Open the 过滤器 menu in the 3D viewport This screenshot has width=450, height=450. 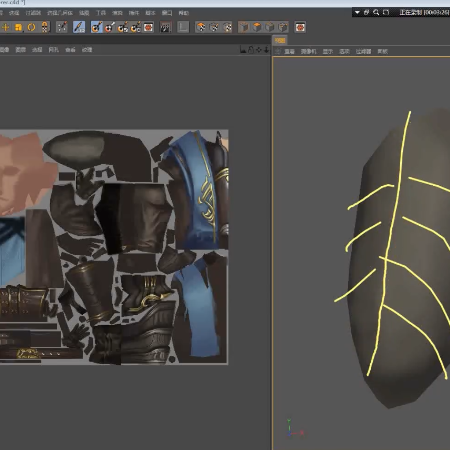(363, 52)
